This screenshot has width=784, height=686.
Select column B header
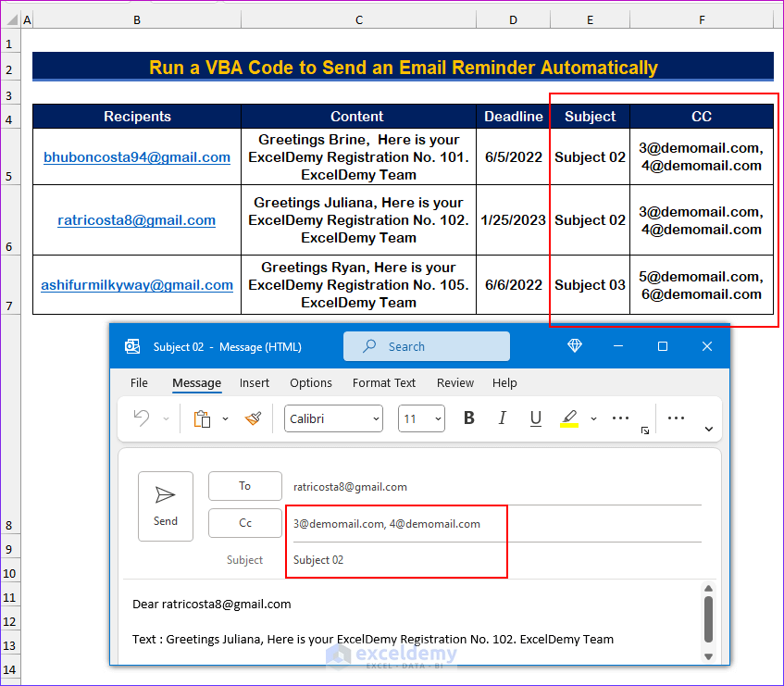click(136, 20)
